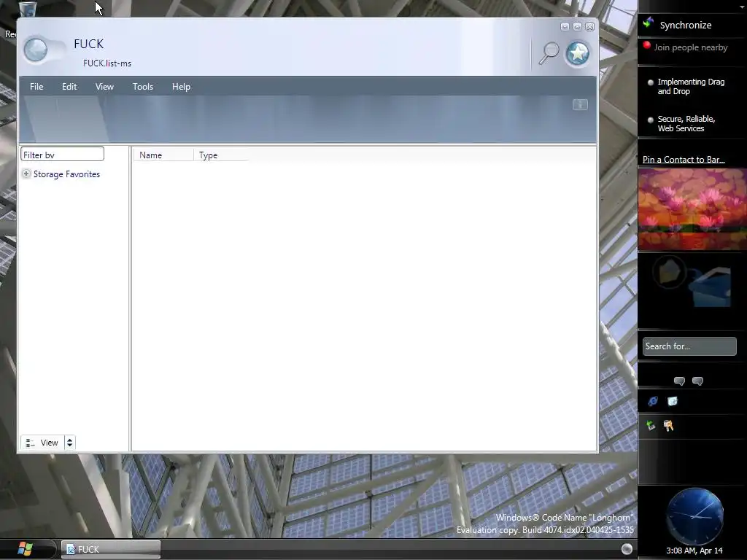
Task: Open the View menu in menu bar
Action: click(104, 87)
